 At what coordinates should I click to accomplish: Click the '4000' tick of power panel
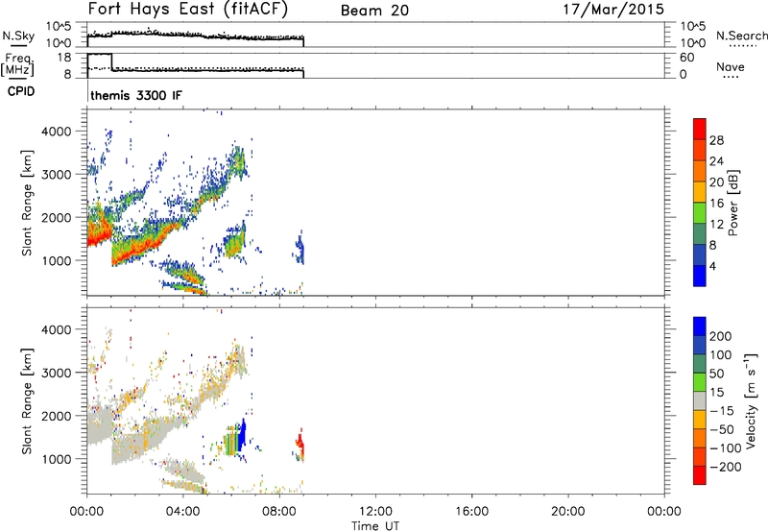click(57, 132)
